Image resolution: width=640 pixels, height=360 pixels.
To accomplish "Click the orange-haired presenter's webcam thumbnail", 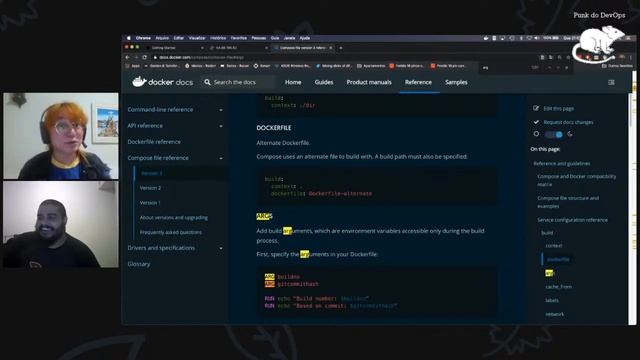I will coord(61,136).
